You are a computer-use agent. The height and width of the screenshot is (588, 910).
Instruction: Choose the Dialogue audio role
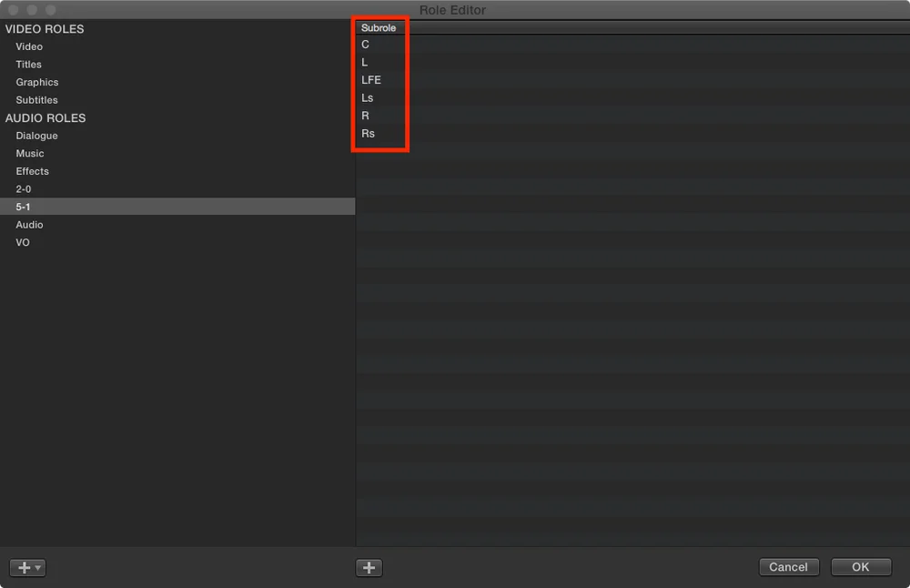pyautogui.click(x=177, y=136)
